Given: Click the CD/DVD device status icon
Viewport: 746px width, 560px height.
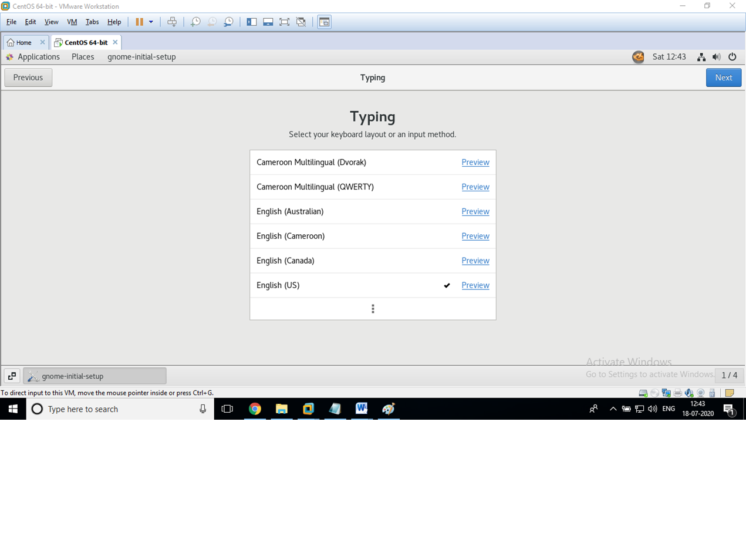Looking at the screenshot, I should [x=654, y=393].
